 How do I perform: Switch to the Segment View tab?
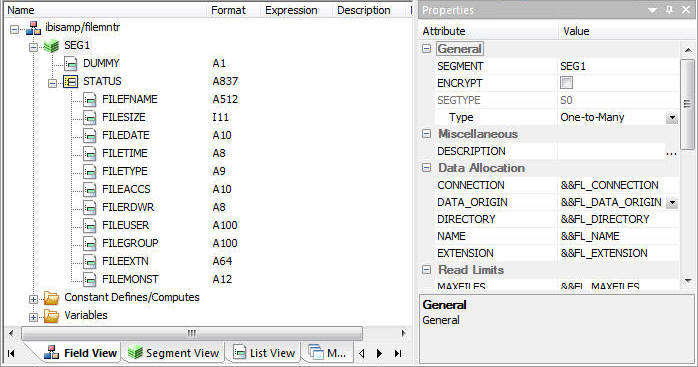click(173, 353)
